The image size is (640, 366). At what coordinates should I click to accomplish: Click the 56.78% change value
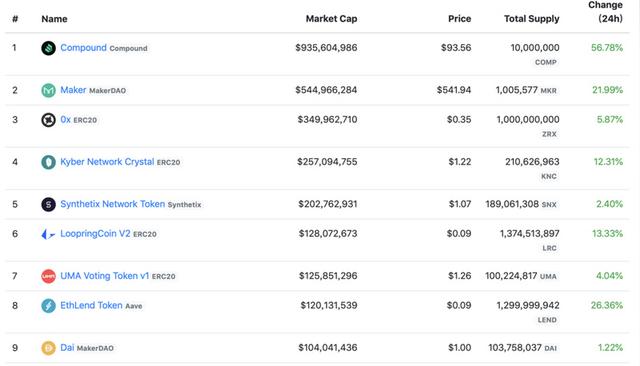click(607, 48)
